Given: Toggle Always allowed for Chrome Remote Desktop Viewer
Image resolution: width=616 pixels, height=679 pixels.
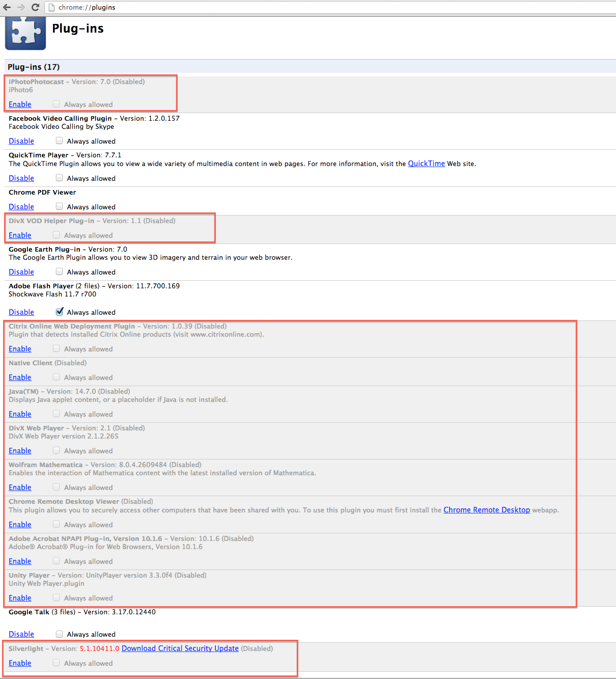Looking at the screenshot, I should 57,524.
